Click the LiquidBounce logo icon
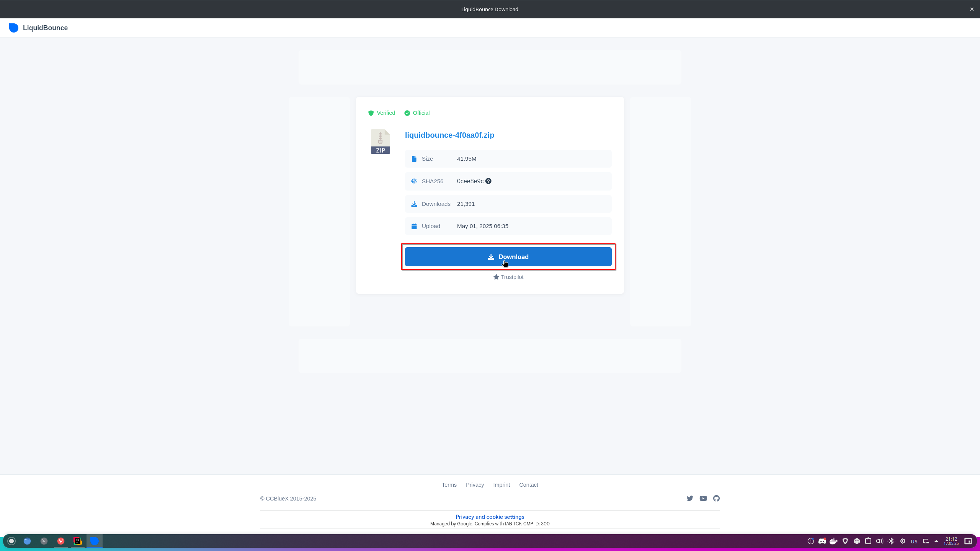980x551 pixels. (x=14, y=28)
